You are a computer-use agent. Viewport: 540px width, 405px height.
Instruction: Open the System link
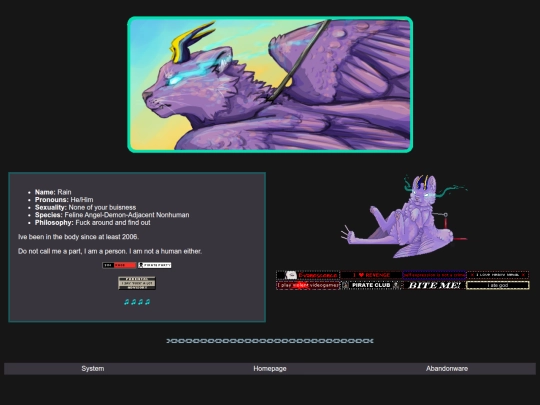(x=93, y=368)
